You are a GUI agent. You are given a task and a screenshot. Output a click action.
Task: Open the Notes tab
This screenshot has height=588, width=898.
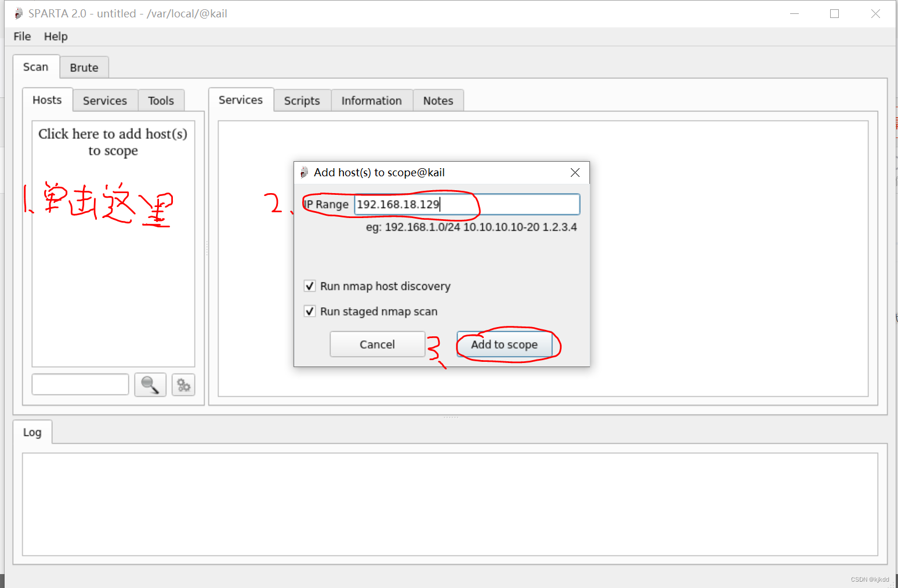[x=438, y=100]
